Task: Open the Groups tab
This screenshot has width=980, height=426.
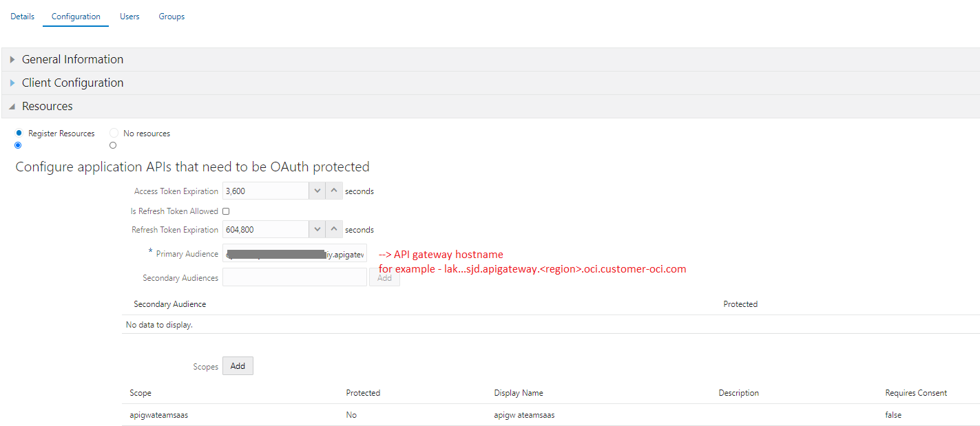Action: pyautogui.click(x=171, y=16)
